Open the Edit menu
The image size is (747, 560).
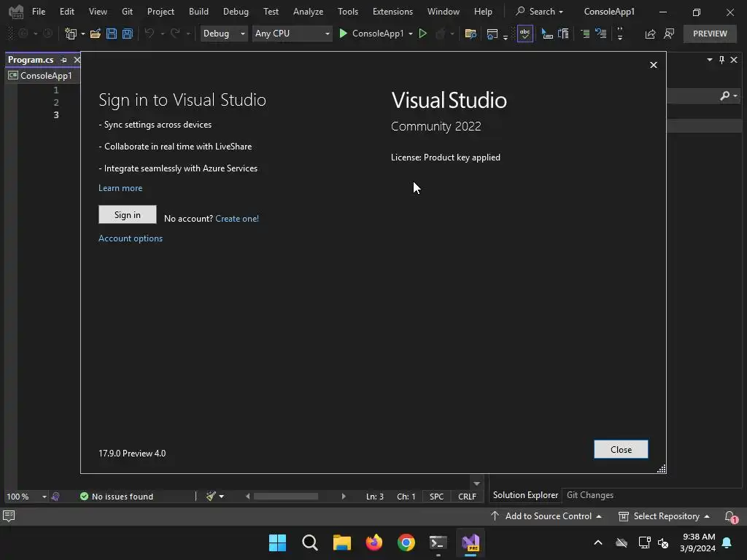coord(66,12)
